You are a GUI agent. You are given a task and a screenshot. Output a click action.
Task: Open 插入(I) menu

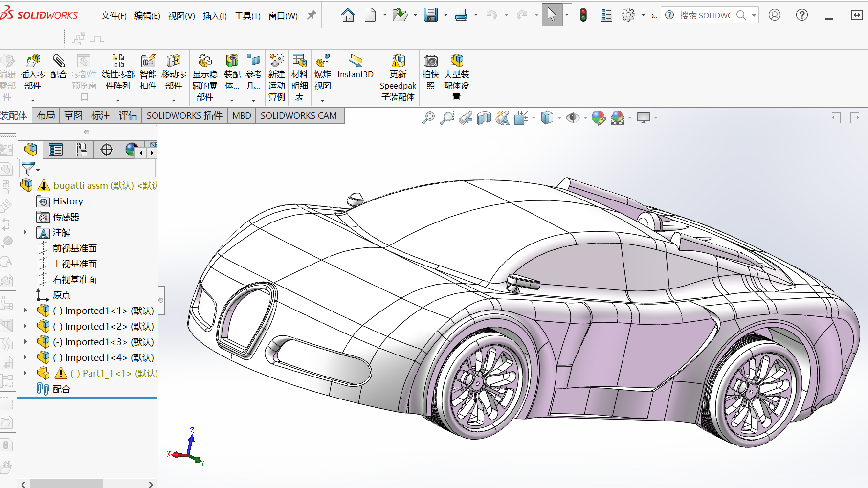click(x=215, y=16)
